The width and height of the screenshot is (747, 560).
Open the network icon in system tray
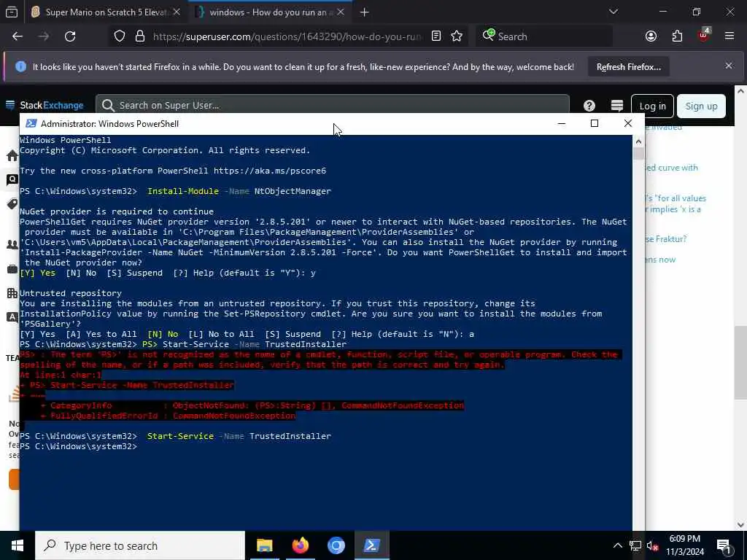click(x=635, y=545)
